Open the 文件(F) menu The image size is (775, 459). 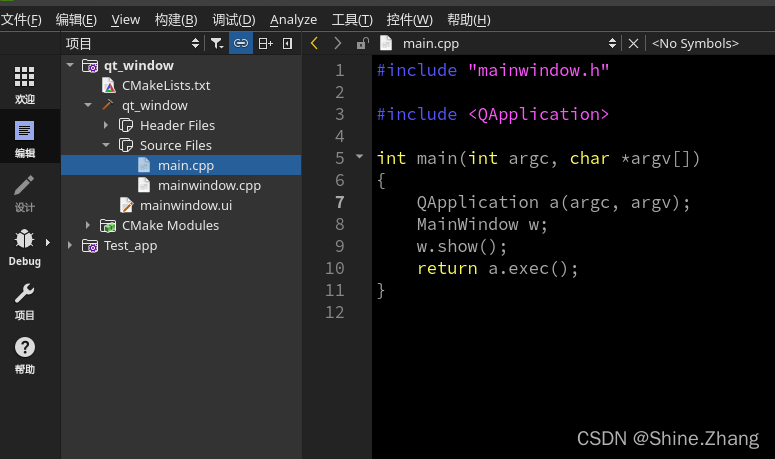21,20
